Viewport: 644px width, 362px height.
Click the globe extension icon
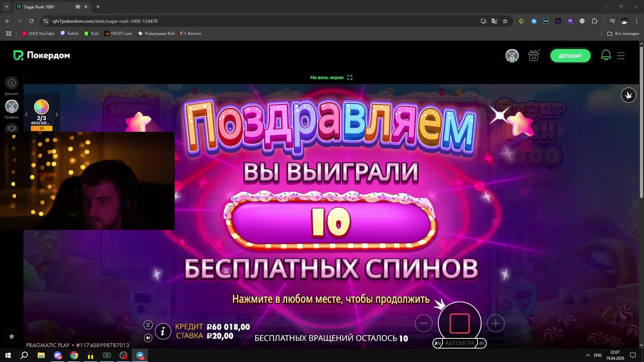[x=582, y=21]
